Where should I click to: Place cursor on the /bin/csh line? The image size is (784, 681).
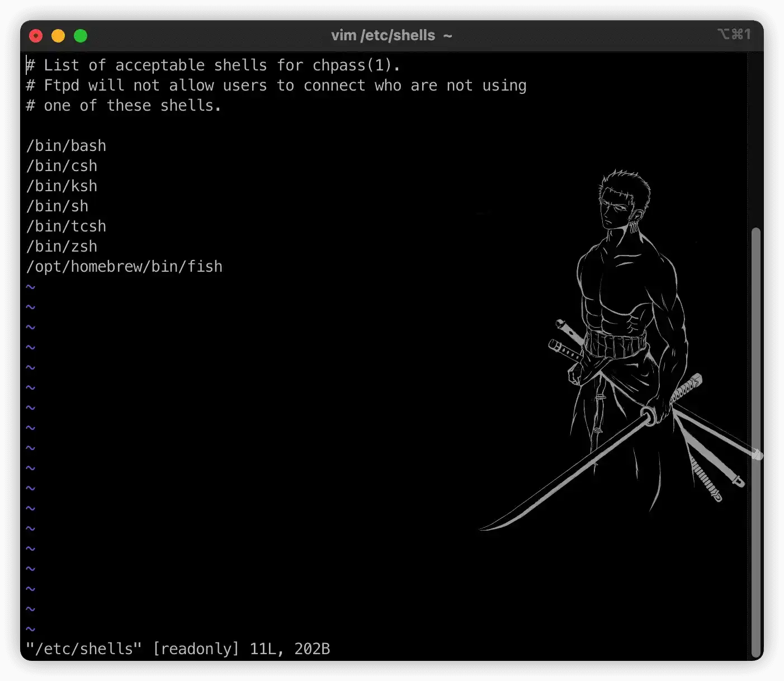point(62,166)
